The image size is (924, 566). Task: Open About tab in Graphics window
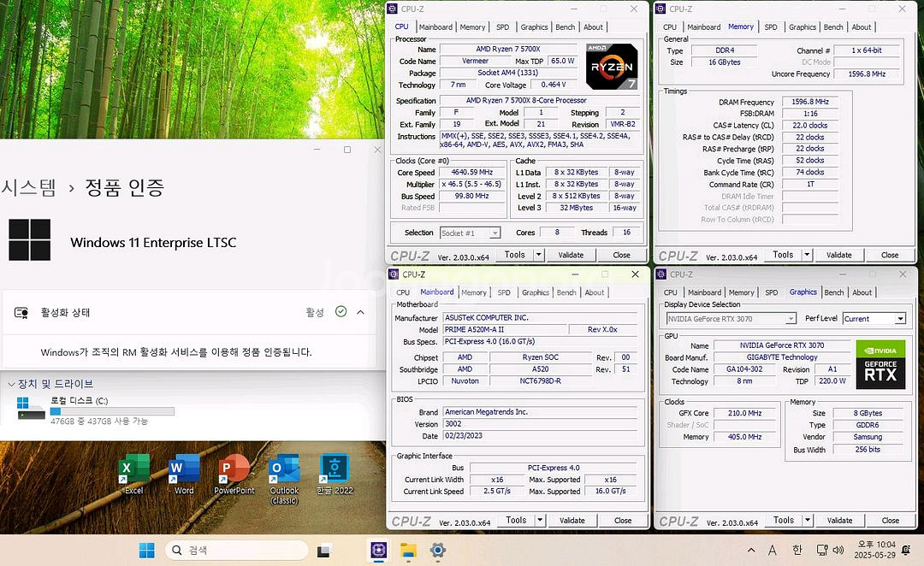(862, 292)
